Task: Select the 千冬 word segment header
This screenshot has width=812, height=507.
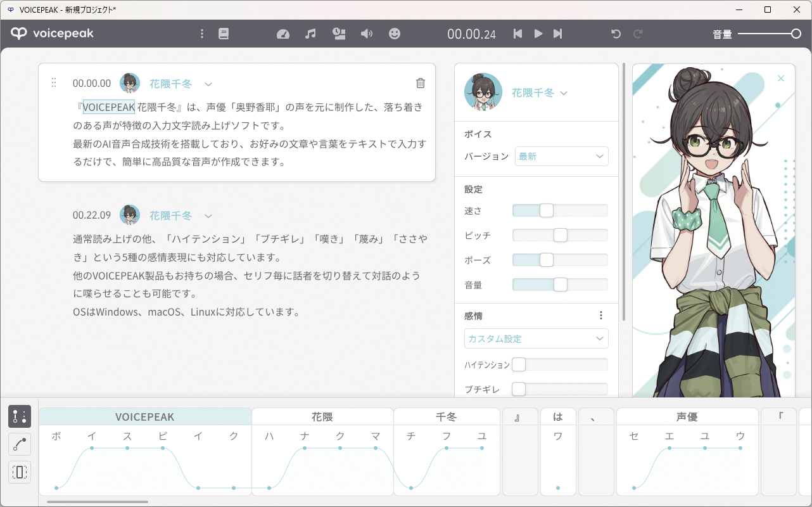Action: point(447,416)
